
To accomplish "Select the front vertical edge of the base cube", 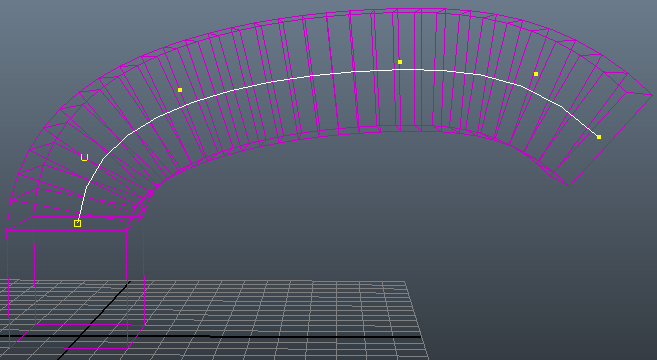I will [127, 289].
